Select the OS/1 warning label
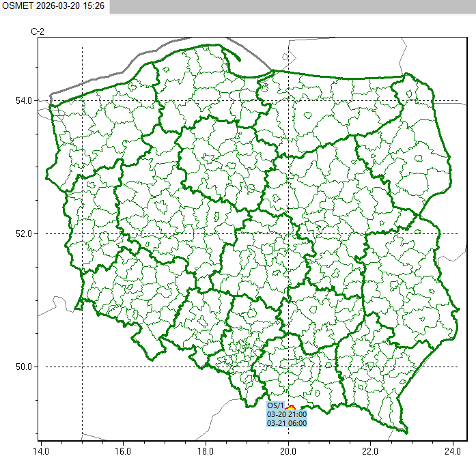Viewport: 476px width, 458px height. click(x=275, y=406)
